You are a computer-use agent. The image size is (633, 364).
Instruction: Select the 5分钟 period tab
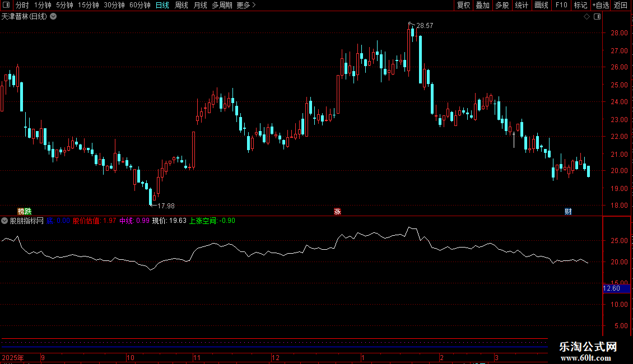(64, 5)
